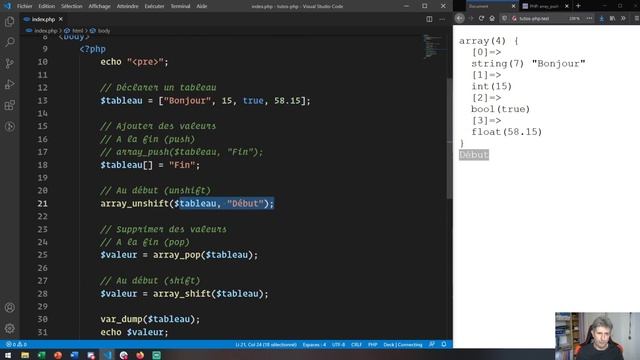Open the Explorer view in activity bar

[9, 22]
